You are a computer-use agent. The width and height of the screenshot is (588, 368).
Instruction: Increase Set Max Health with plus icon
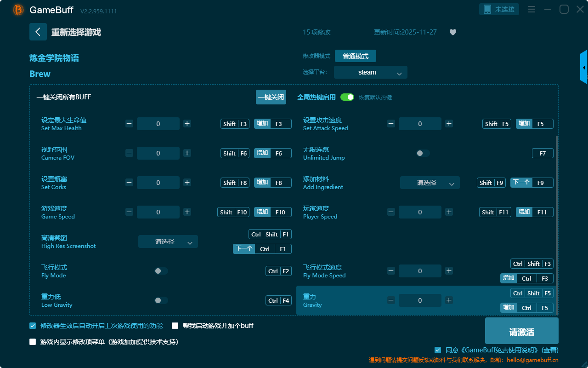tap(187, 124)
